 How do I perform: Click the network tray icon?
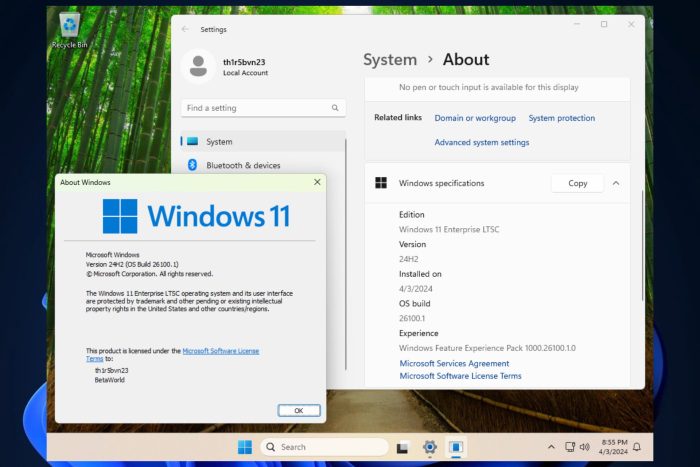pyautogui.click(x=570, y=447)
